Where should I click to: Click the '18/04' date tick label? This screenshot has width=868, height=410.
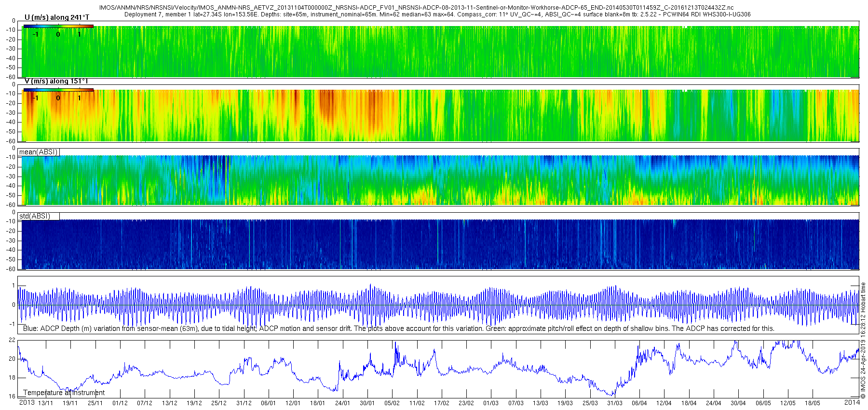point(689,403)
